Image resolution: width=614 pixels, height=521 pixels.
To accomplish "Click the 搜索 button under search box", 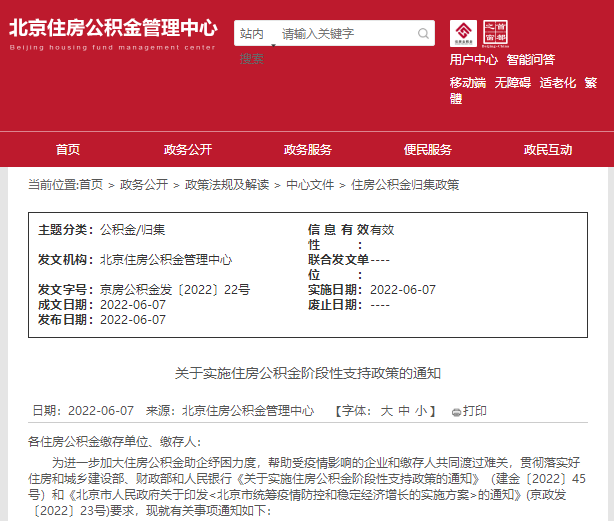I will tap(252, 59).
